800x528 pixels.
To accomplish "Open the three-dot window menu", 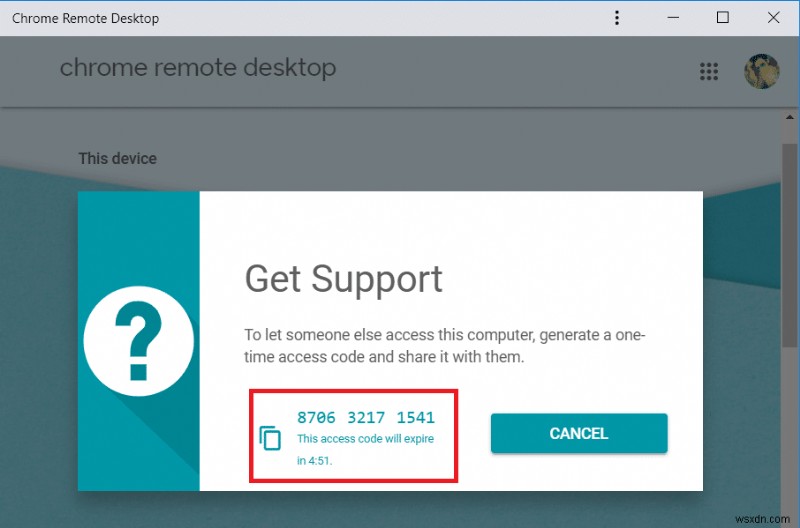I will [617, 18].
